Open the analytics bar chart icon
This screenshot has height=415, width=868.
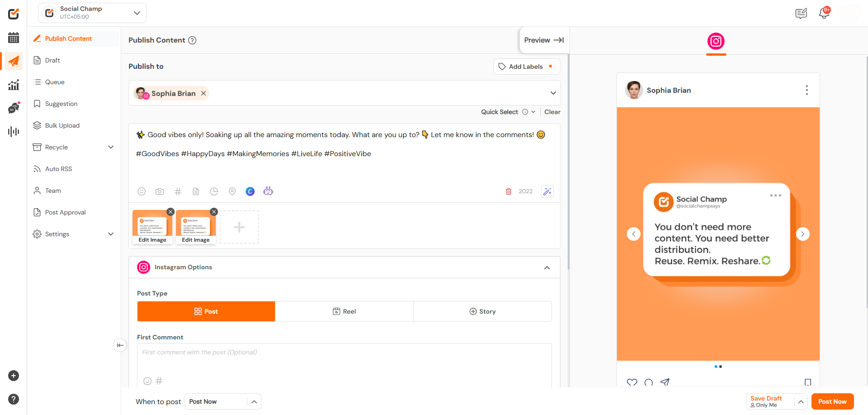(x=14, y=85)
